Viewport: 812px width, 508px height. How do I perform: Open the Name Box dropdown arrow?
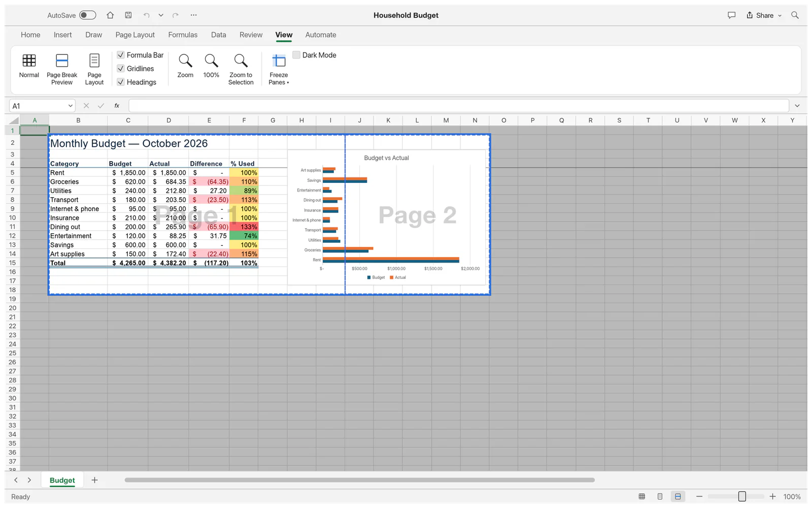[70, 106]
